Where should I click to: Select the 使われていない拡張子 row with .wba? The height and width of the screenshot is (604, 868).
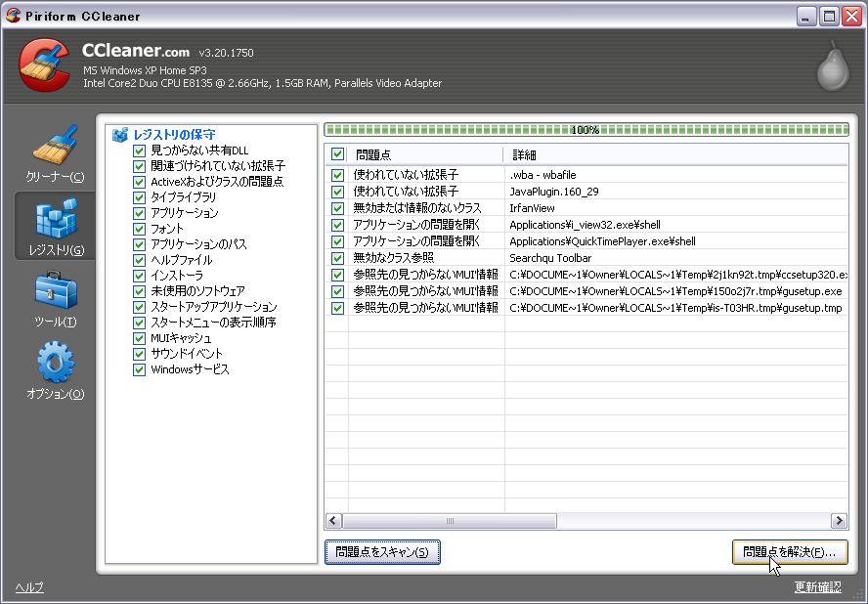(586, 175)
